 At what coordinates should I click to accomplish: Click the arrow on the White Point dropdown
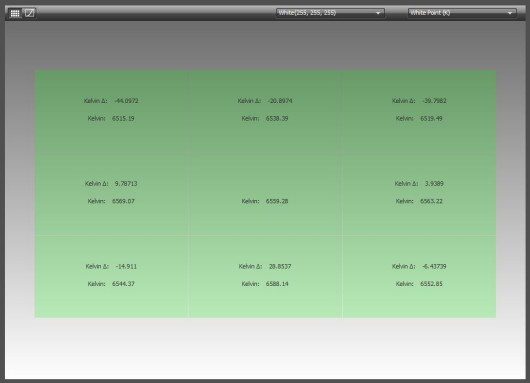509,13
